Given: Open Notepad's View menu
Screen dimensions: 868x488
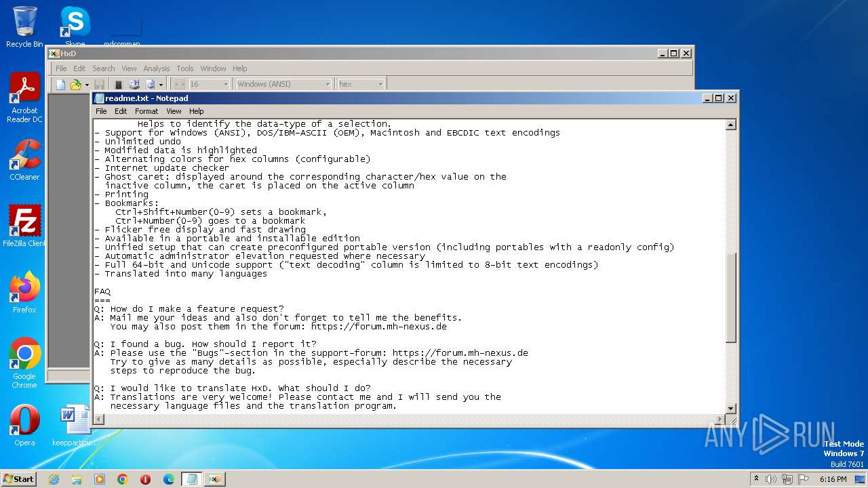Looking at the screenshot, I should coord(174,111).
